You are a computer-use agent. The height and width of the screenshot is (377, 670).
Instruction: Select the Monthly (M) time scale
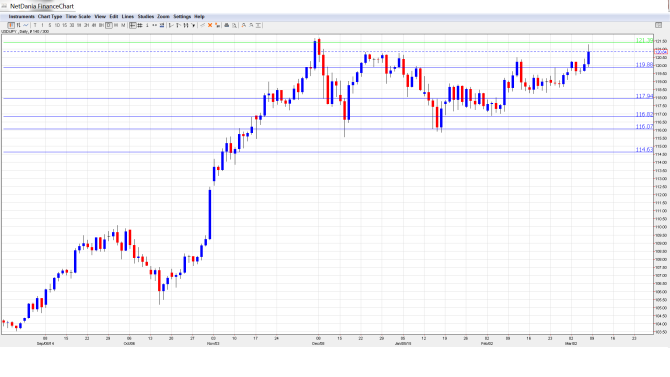click(123, 25)
